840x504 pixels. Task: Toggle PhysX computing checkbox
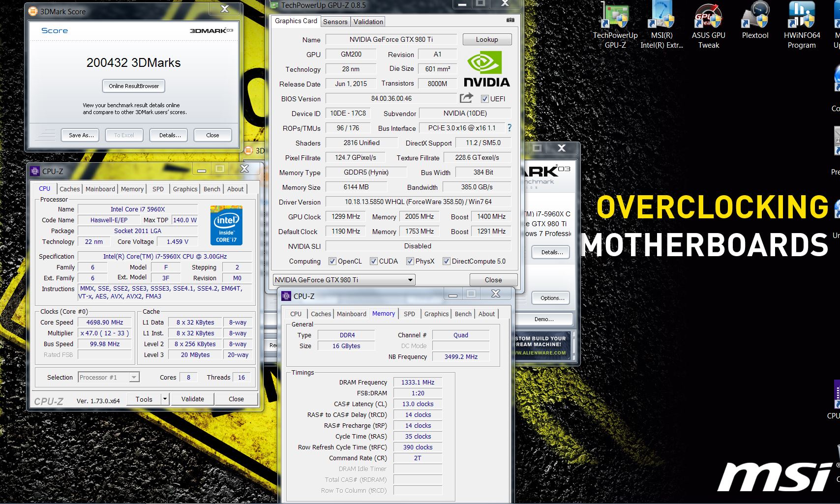pyautogui.click(x=410, y=261)
